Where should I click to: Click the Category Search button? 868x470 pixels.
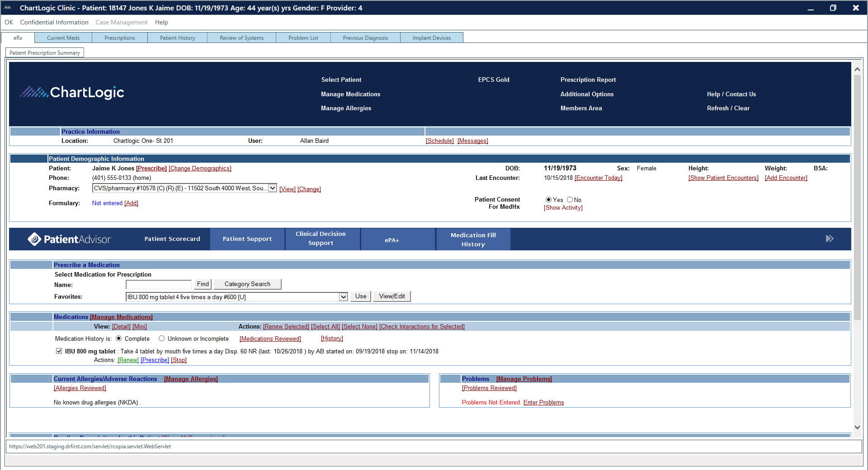tap(247, 284)
